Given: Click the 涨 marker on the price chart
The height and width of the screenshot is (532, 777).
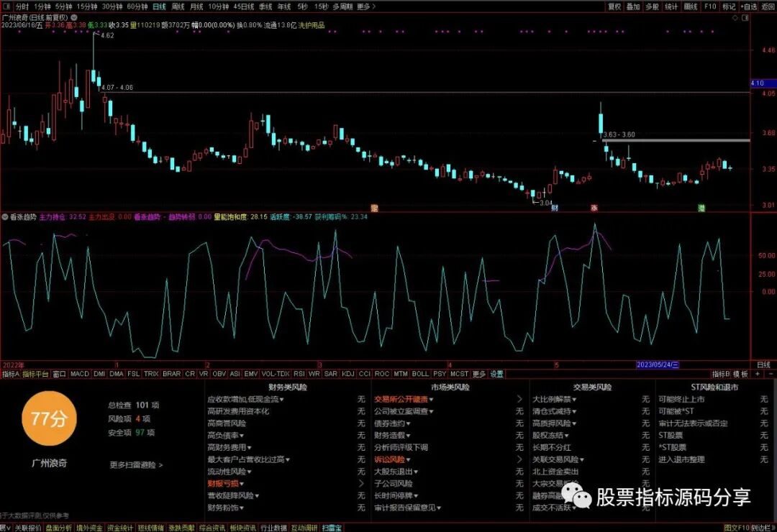Looking at the screenshot, I should (x=594, y=208).
